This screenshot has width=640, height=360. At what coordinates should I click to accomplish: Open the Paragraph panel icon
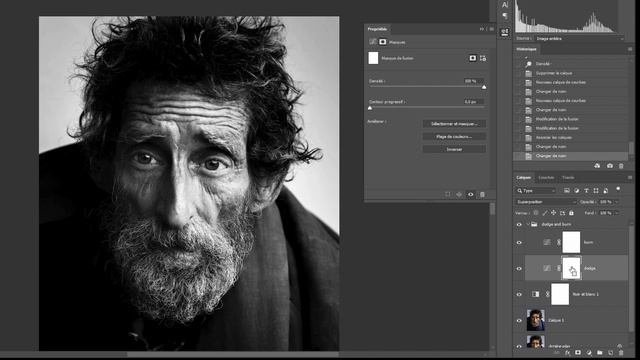point(505,16)
